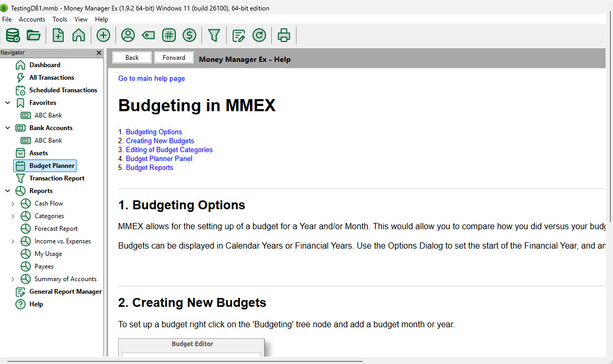This screenshot has width=613, height=364.
Task: Open General Report Manager toolbar icon
Action: [x=238, y=35]
